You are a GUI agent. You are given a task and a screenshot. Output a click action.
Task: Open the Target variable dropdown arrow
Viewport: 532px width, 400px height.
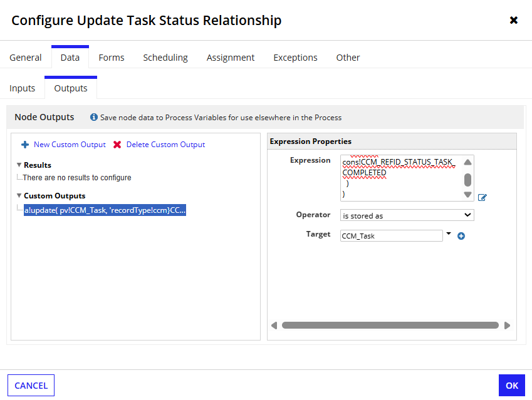coord(449,233)
